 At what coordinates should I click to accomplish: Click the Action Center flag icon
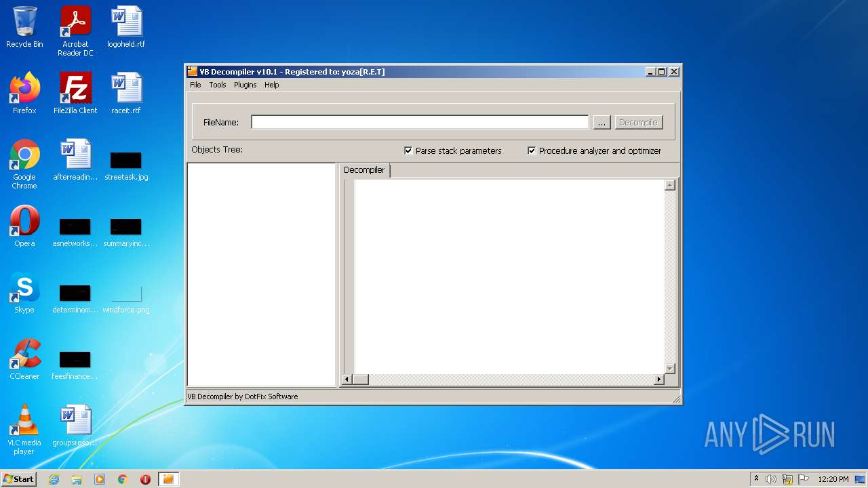(804, 479)
